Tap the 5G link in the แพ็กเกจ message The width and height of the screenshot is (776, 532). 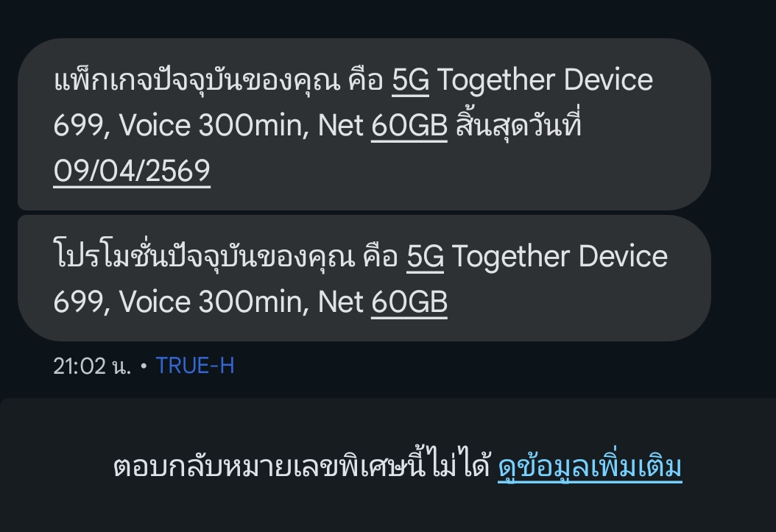410,80
